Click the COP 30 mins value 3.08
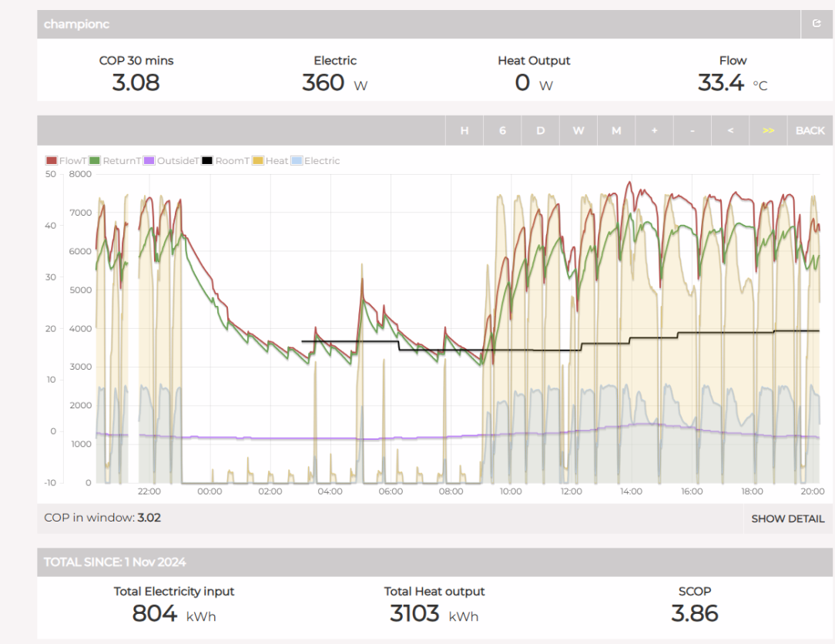 pos(136,82)
